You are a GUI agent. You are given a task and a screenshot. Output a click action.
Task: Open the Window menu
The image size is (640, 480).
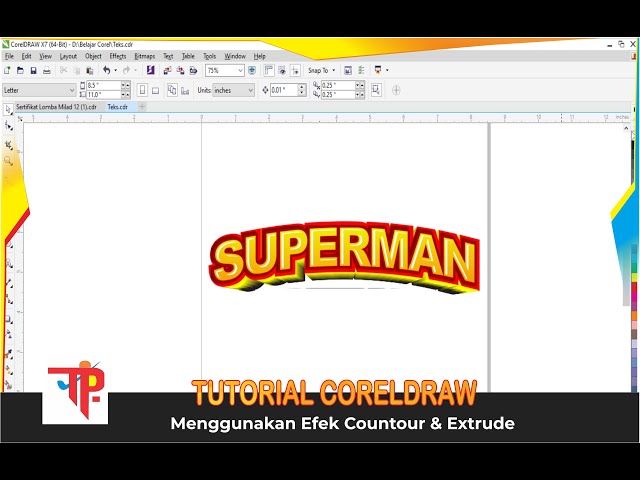click(235, 56)
